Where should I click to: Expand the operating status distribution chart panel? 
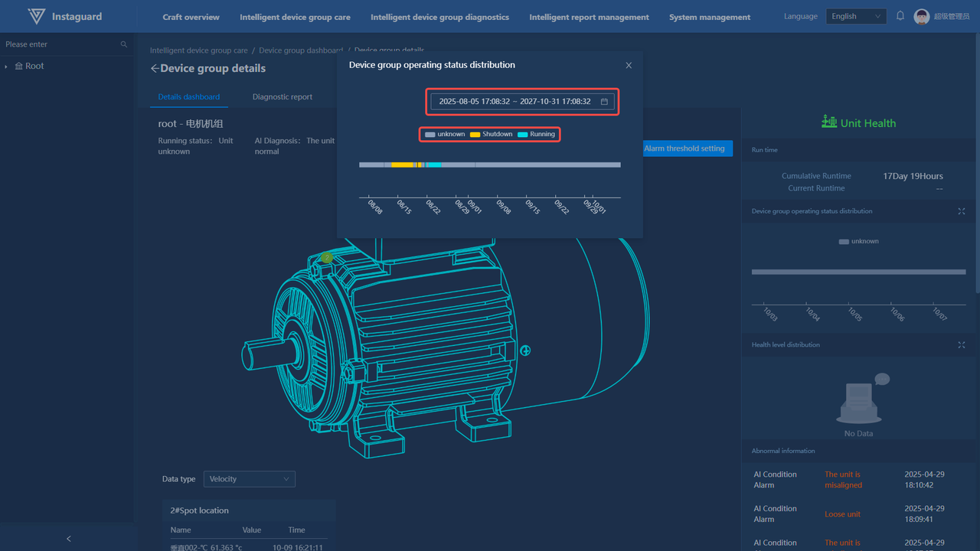[962, 211]
